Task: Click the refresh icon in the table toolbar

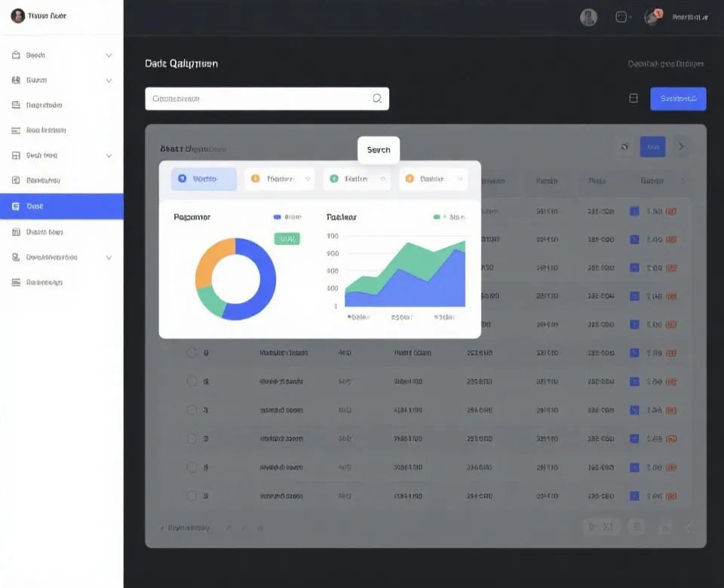Action: tap(624, 147)
